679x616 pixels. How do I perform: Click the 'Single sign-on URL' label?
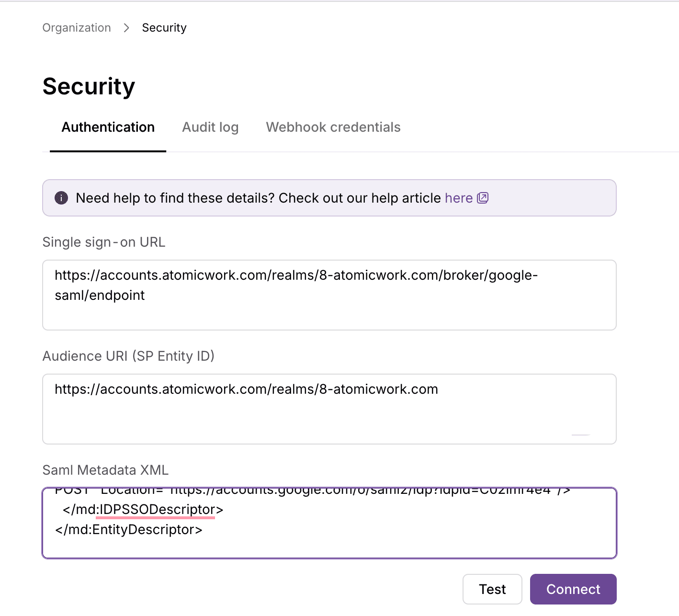(104, 242)
